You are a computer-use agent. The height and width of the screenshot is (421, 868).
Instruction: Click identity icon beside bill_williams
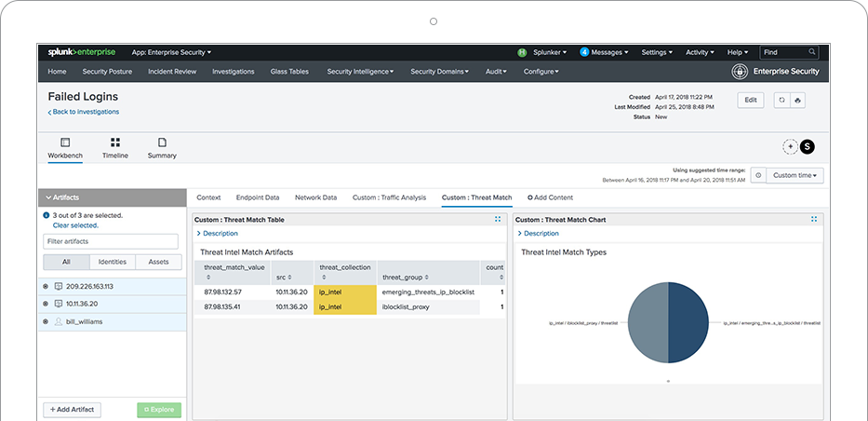point(59,321)
